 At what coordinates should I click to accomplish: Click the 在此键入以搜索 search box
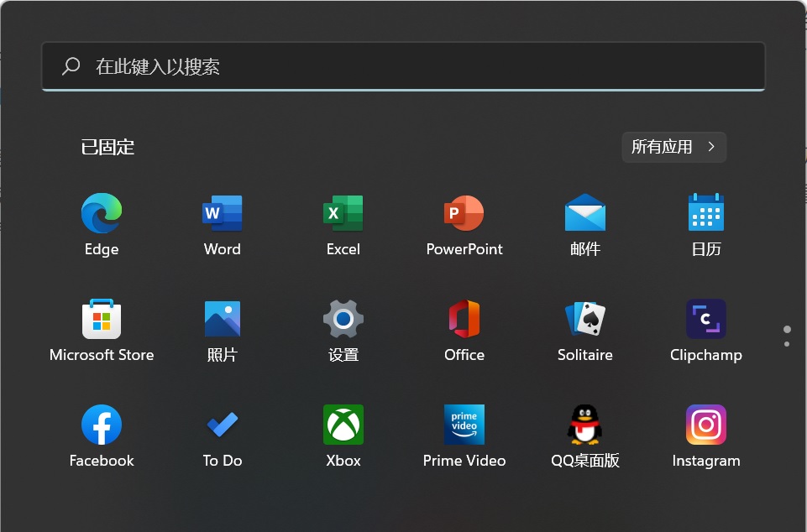click(403, 66)
